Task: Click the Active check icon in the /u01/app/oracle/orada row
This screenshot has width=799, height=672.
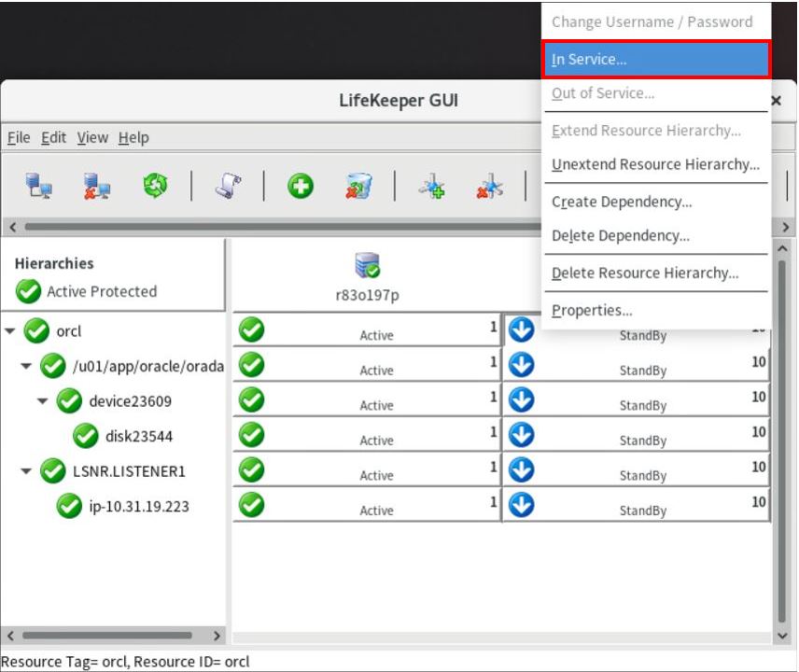Action: pyautogui.click(x=252, y=365)
